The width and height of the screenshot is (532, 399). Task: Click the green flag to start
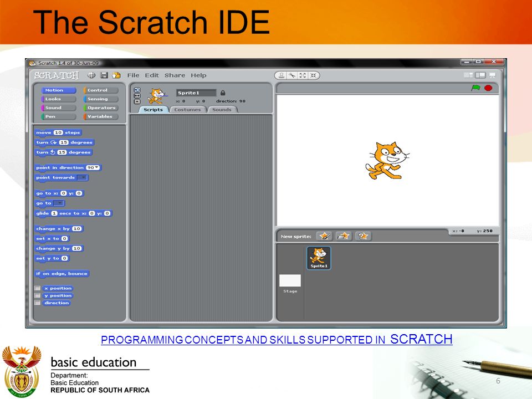(475, 88)
